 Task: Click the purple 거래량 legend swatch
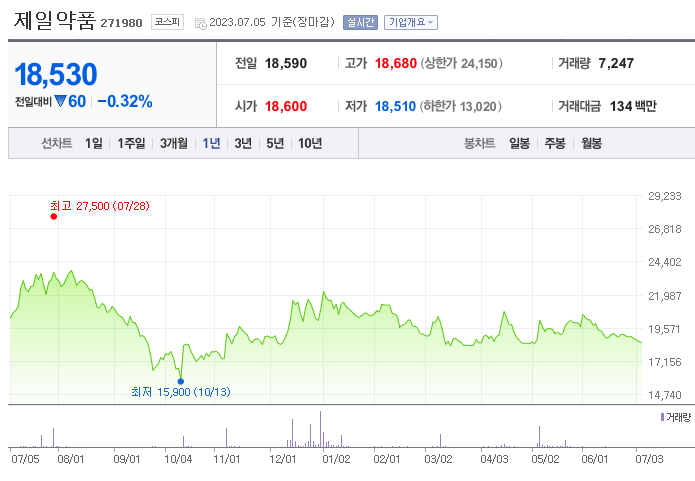click(662, 417)
